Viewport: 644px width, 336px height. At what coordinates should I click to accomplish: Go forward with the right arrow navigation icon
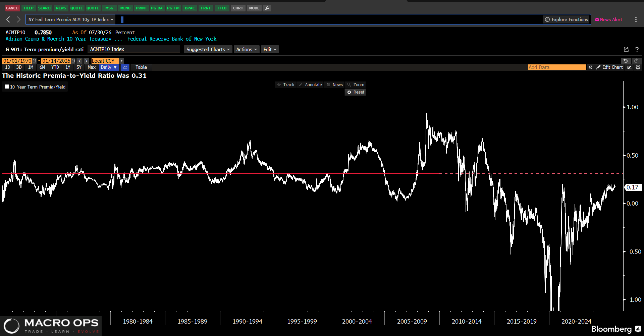click(x=19, y=19)
